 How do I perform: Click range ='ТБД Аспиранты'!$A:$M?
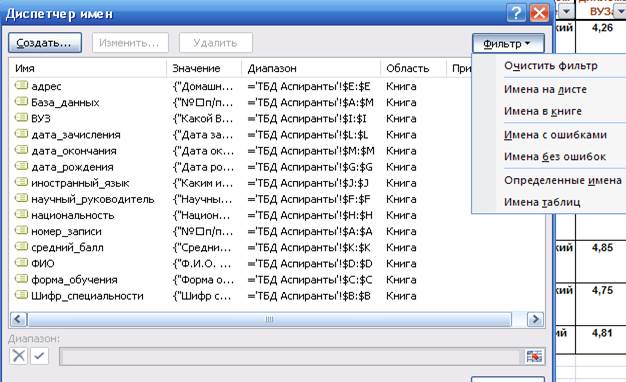(311, 103)
